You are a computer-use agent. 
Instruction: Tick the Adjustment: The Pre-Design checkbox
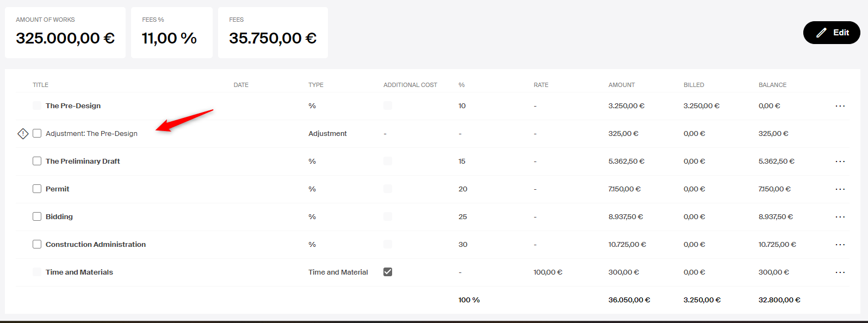tap(37, 133)
